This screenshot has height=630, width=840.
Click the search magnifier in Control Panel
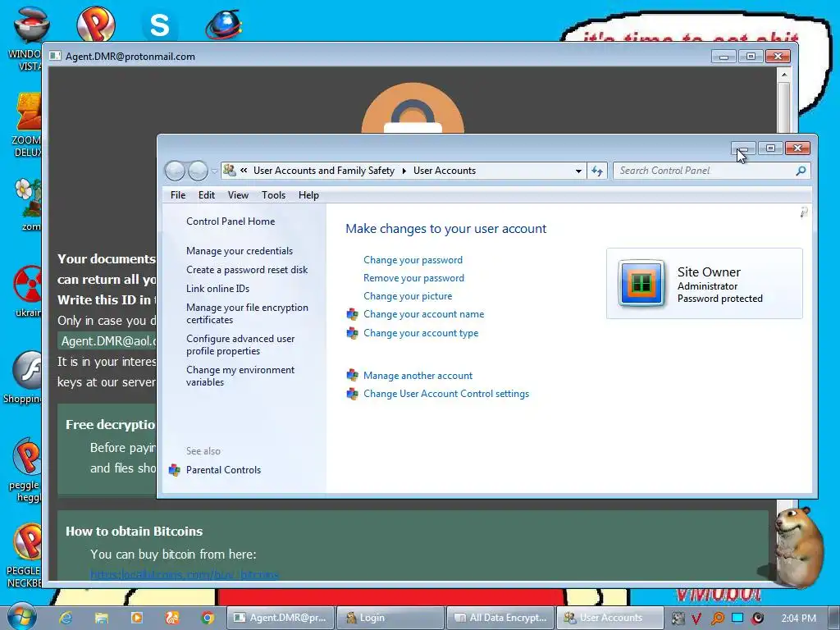pyautogui.click(x=801, y=171)
